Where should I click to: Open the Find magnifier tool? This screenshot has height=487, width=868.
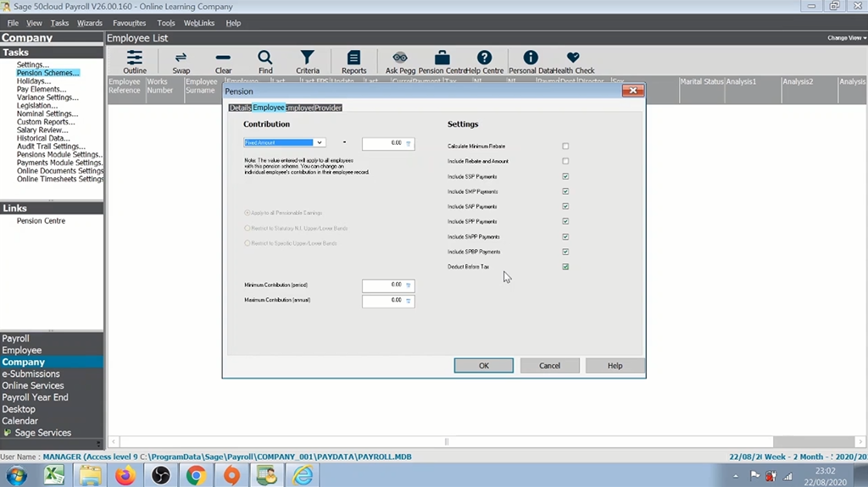click(x=265, y=62)
